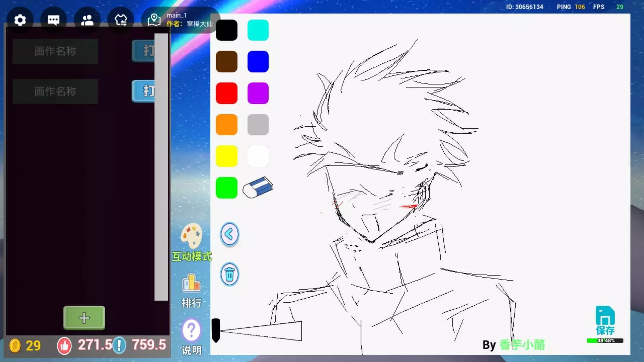Screen dimensions: 644x362
Task: Open the chat bubble icon
Action: click(54, 20)
